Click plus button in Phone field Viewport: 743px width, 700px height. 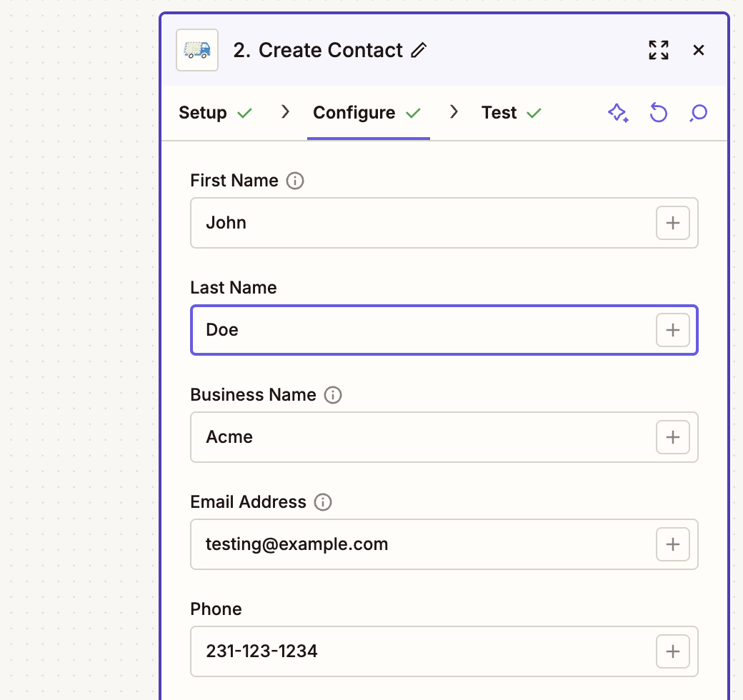pos(672,651)
